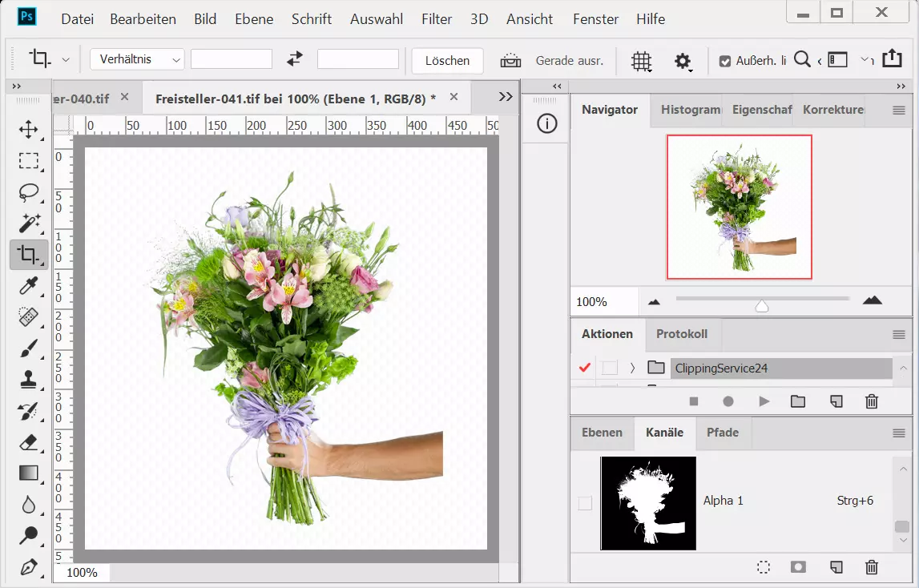Toggle the ClippingService24 action set checkmark
Image resolution: width=919 pixels, height=588 pixels.
click(584, 368)
